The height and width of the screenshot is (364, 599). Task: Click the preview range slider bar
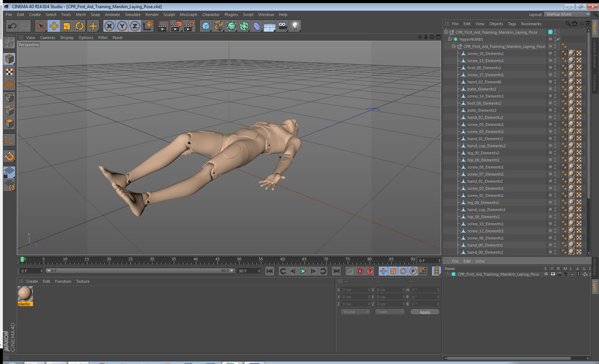(141, 271)
